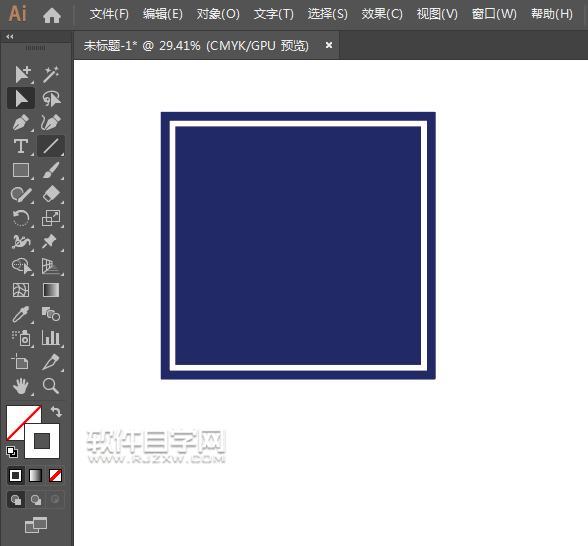Pick the Rectangle tool
Screen dimensions: 588x546
click(x=21, y=170)
